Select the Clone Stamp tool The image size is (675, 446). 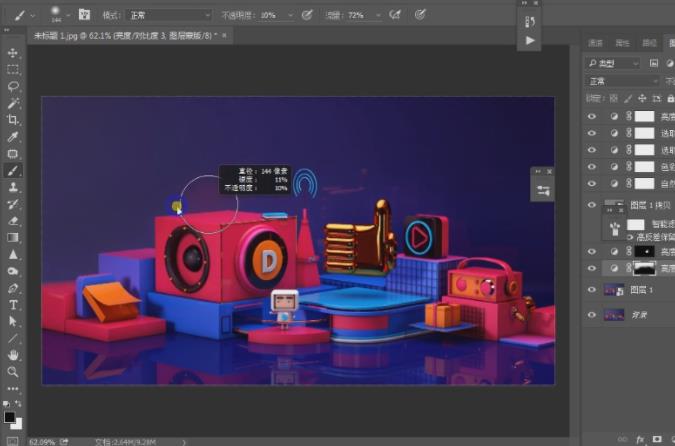click(x=13, y=187)
